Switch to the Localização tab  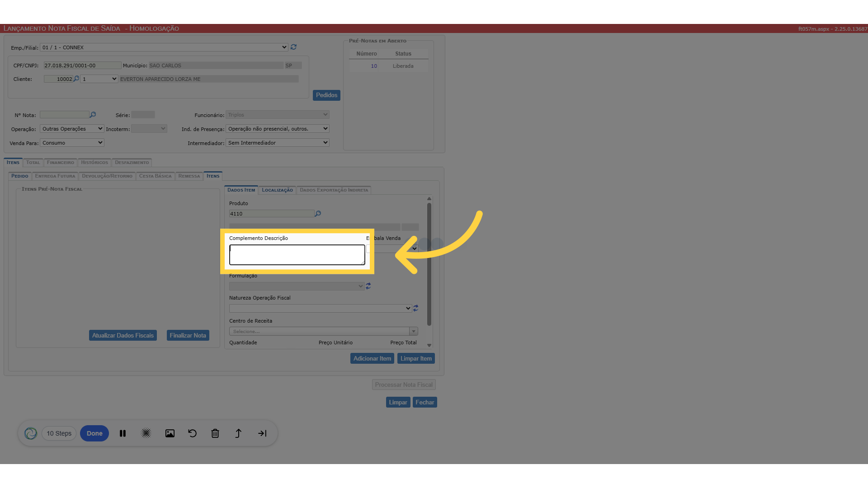click(277, 190)
